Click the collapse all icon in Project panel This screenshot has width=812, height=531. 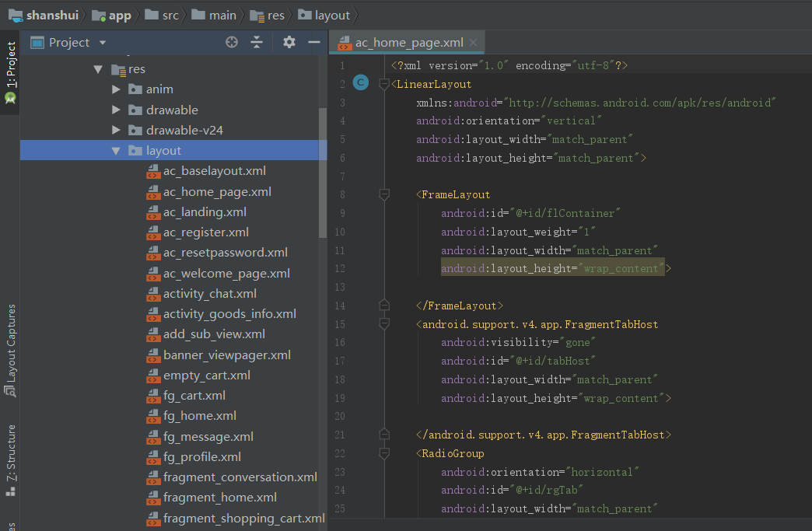[257, 42]
